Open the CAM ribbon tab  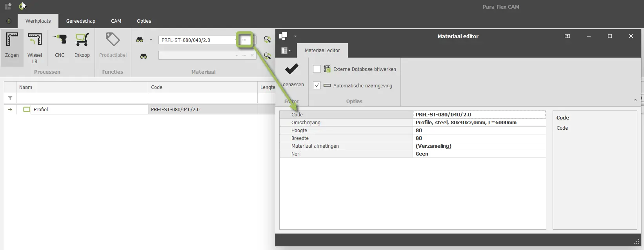pyautogui.click(x=116, y=21)
